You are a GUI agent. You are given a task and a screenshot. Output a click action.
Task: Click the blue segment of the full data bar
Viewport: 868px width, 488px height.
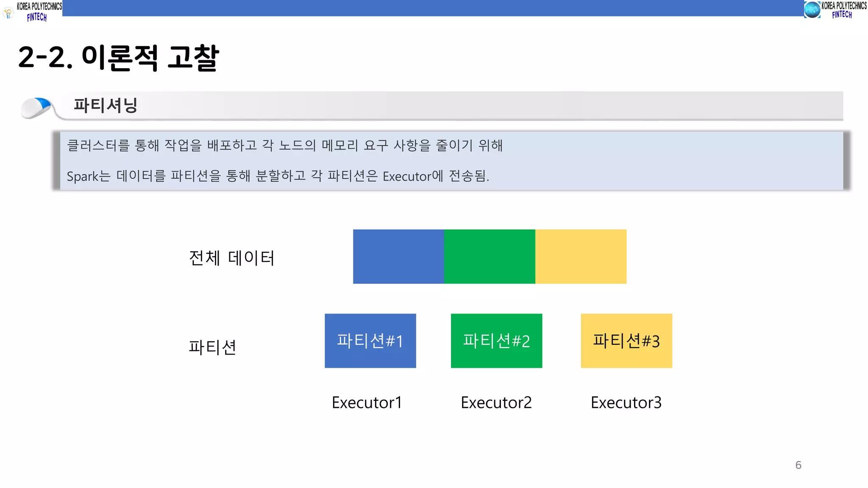398,256
